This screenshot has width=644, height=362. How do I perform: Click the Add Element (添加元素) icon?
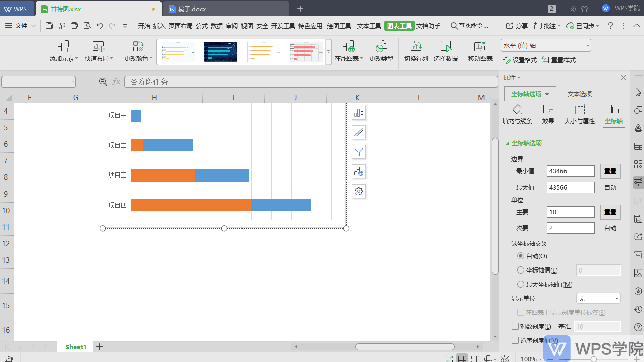(64, 47)
